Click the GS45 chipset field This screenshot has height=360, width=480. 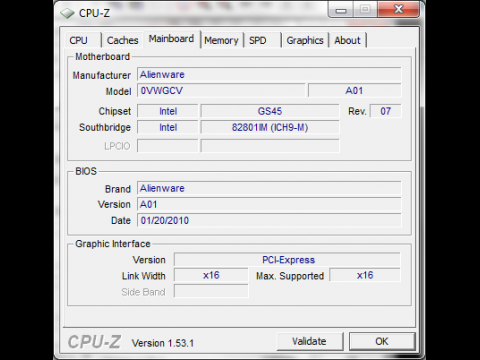270,111
